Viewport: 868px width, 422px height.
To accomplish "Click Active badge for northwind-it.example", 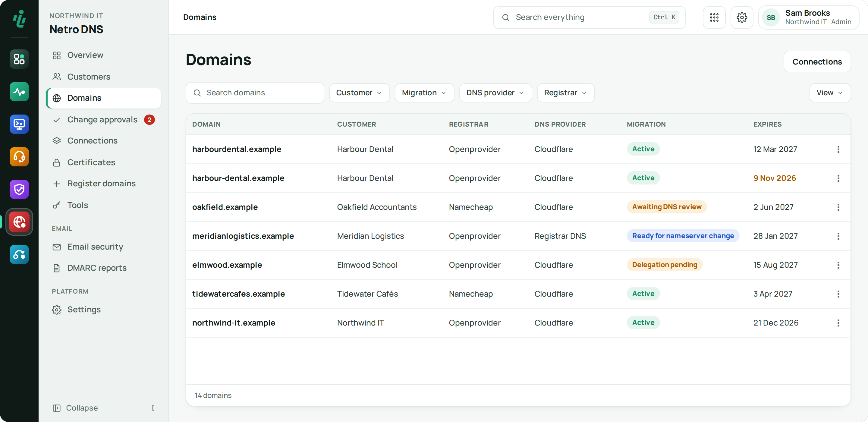I will coord(643,323).
